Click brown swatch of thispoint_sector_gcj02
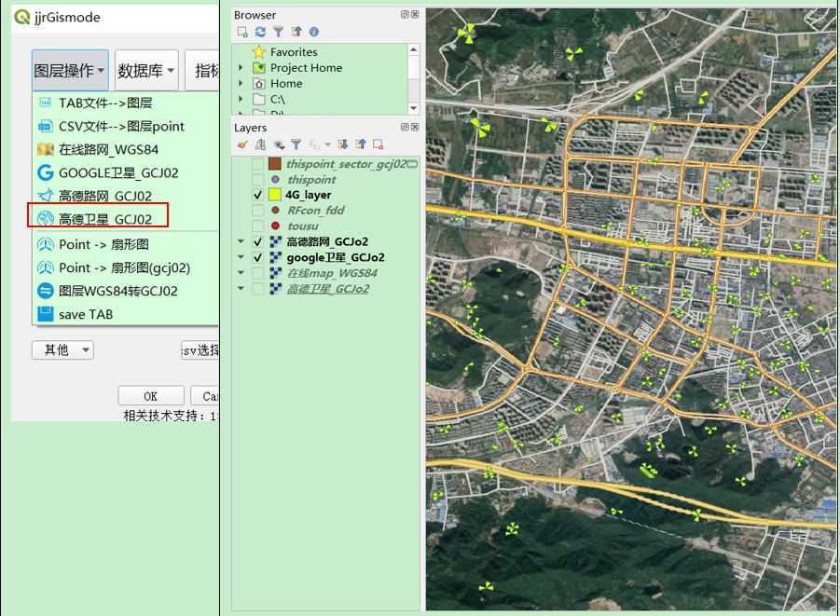The height and width of the screenshot is (616, 840). tap(275, 164)
